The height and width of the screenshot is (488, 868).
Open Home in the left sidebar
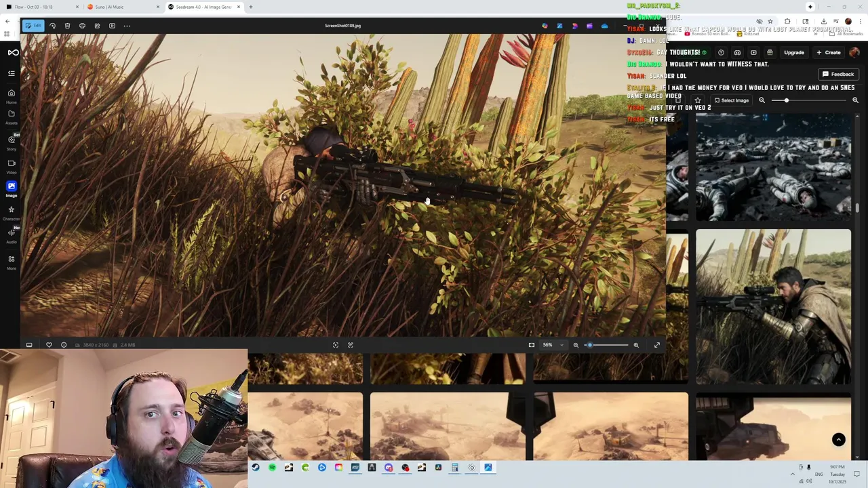[x=12, y=96]
